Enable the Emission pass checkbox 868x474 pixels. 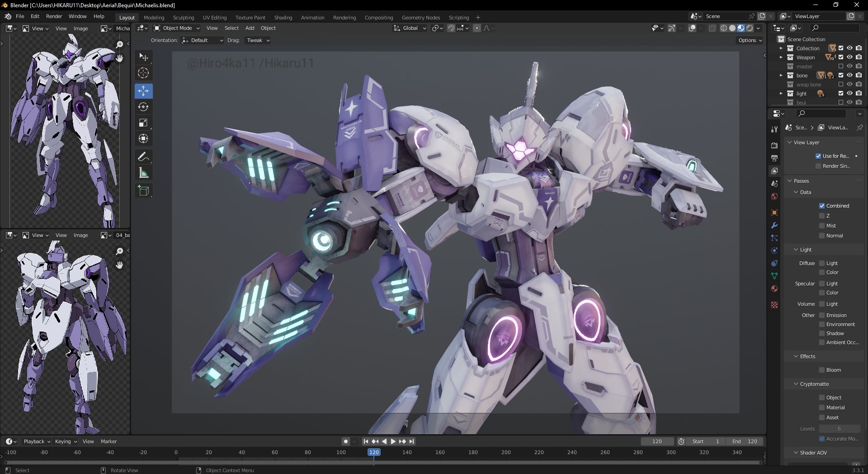pyautogui.click(x=822, y=315)
